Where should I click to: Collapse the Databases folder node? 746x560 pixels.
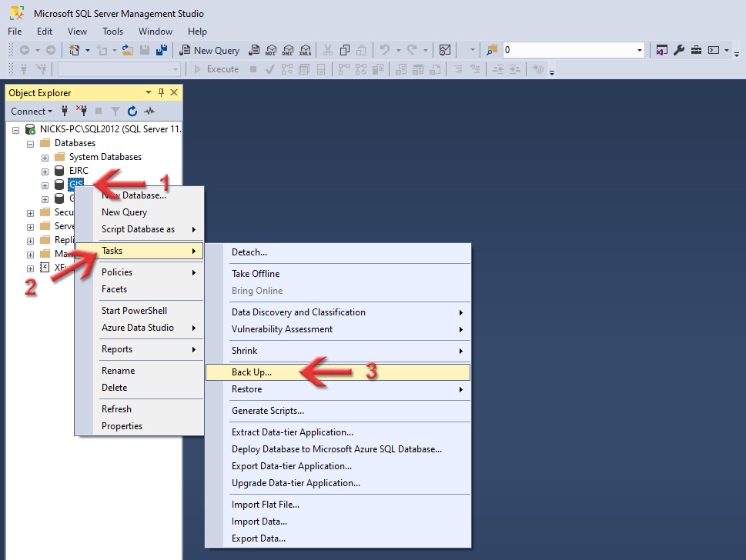coord(31,144)
